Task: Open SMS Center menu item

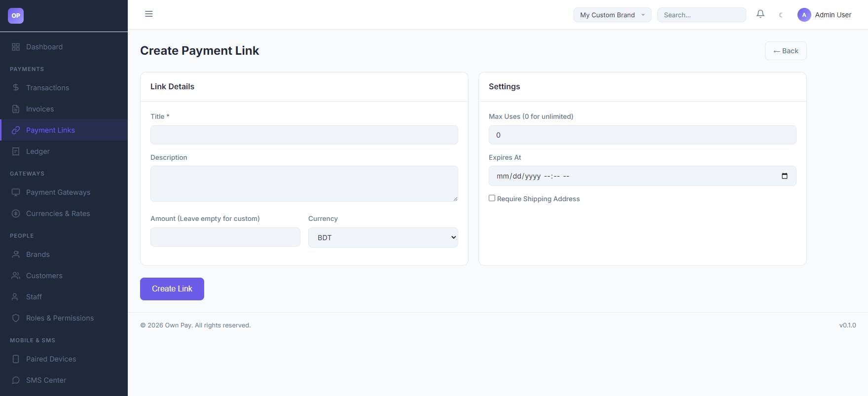Action: pos(64,380)
